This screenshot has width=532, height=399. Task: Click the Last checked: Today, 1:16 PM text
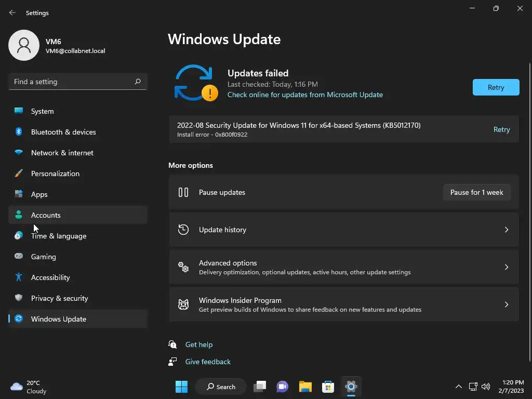tap(272, 84)
